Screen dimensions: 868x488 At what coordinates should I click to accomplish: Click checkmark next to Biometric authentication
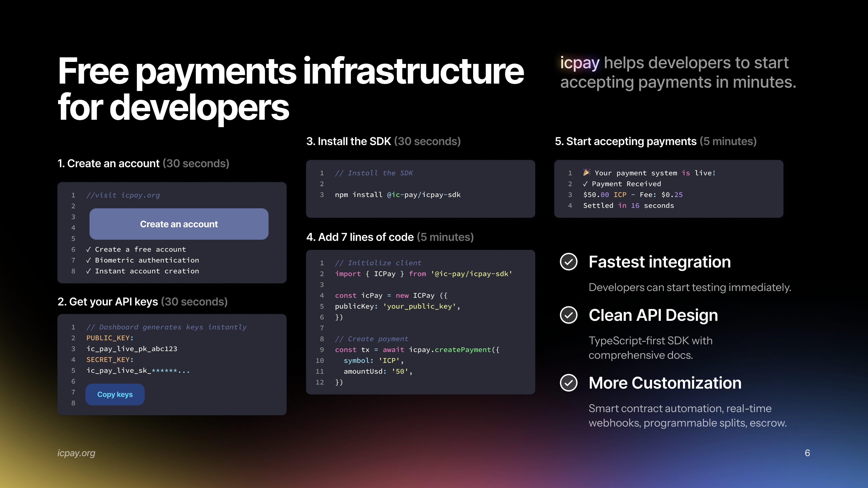[89, 260]
